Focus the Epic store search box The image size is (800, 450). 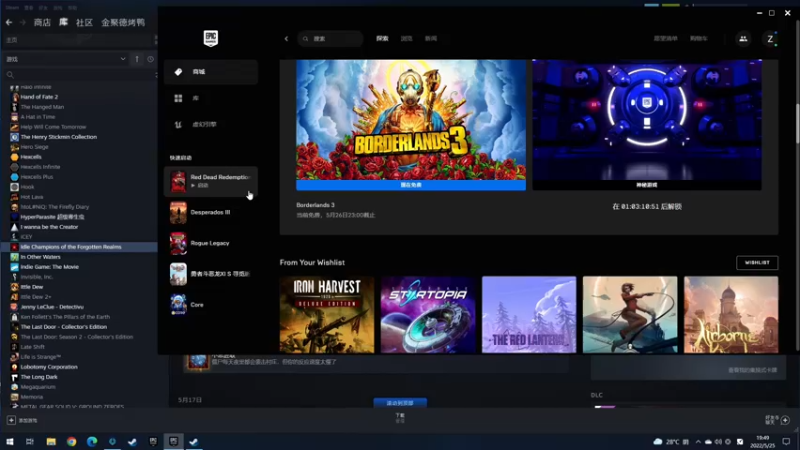330,39
